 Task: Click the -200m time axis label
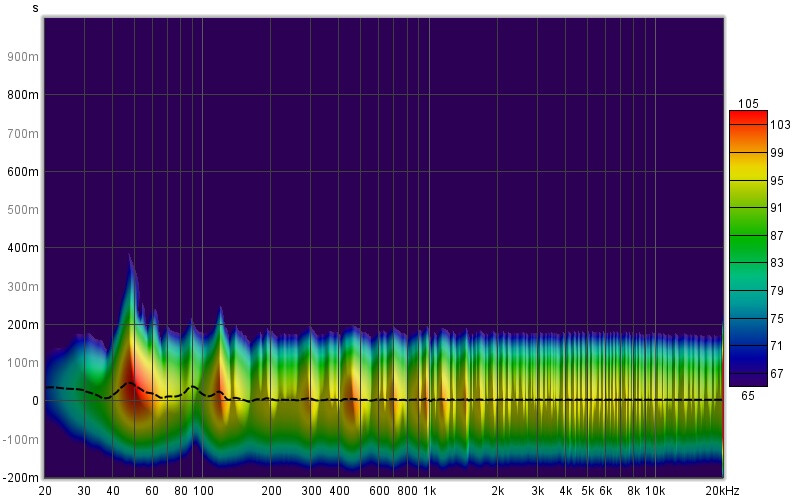tap(20, 478)
